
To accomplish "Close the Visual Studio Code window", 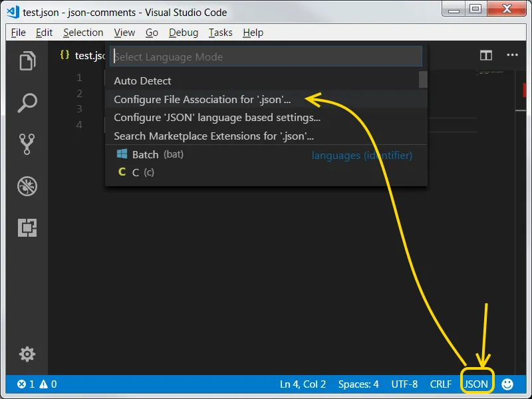I will pyautogui.click(x=507, y=9).
